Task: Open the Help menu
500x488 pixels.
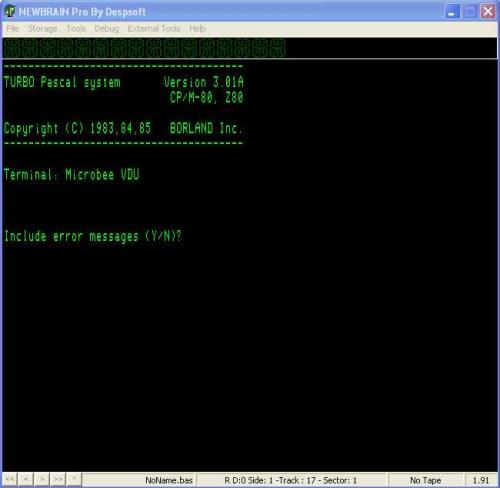Action: point(197,29)
